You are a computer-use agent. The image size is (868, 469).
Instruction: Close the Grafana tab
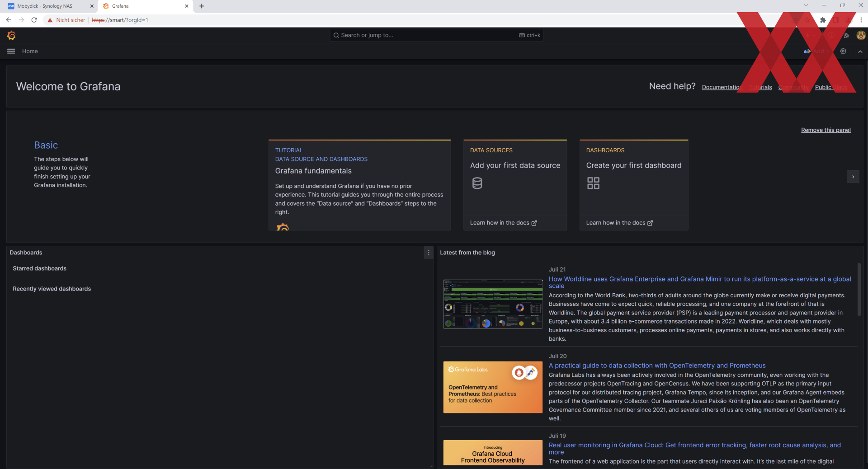[x=186, y=6]
